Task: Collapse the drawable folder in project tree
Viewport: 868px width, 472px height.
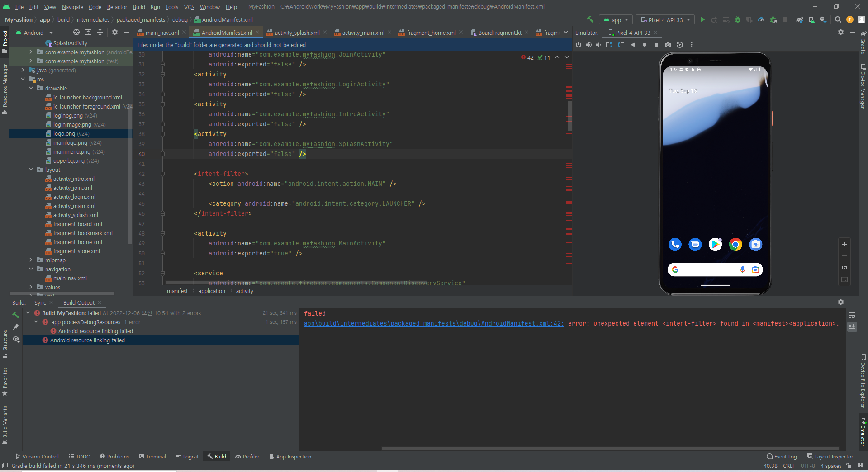Action: tap(31, 89)
